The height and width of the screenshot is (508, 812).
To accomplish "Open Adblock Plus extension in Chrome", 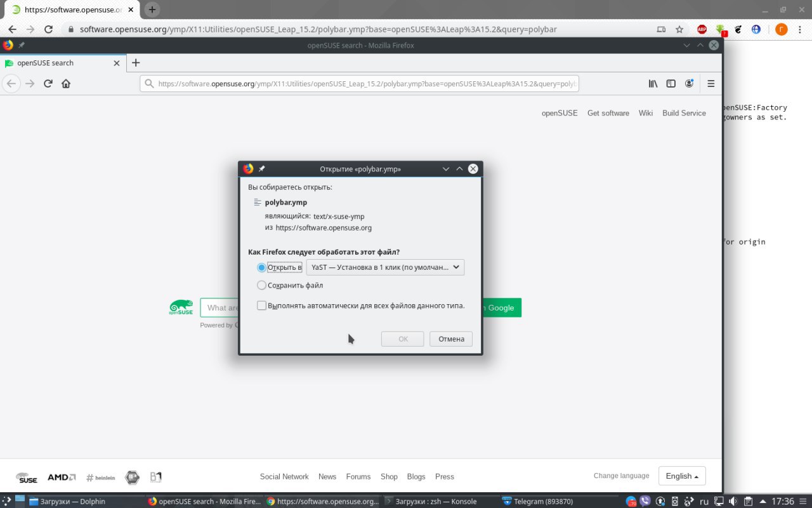I will pyautogui.click(x=702, y=29).
